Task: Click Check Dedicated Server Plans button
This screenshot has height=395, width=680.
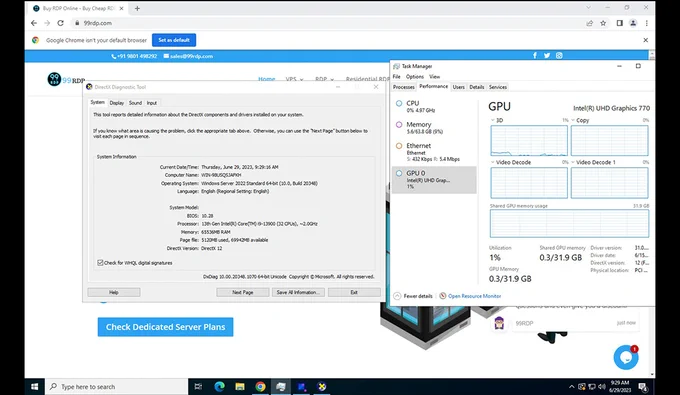Action: click(165, 327)
